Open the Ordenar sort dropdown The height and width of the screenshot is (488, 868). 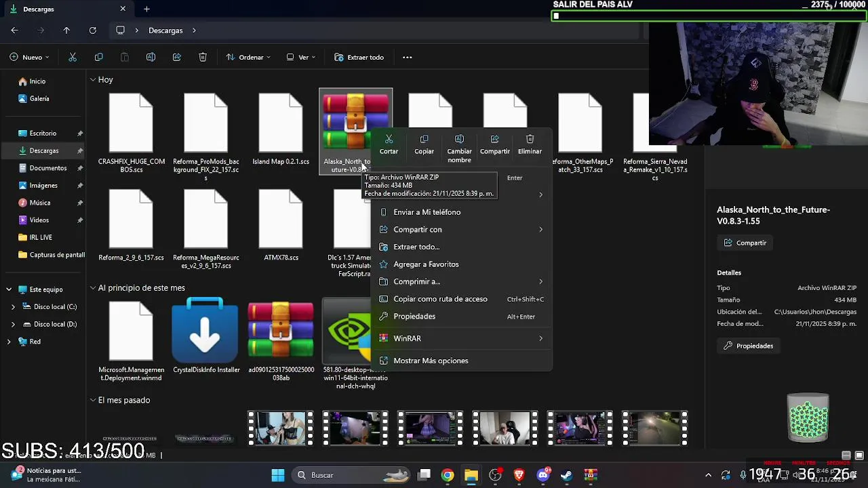pos(248,58)
